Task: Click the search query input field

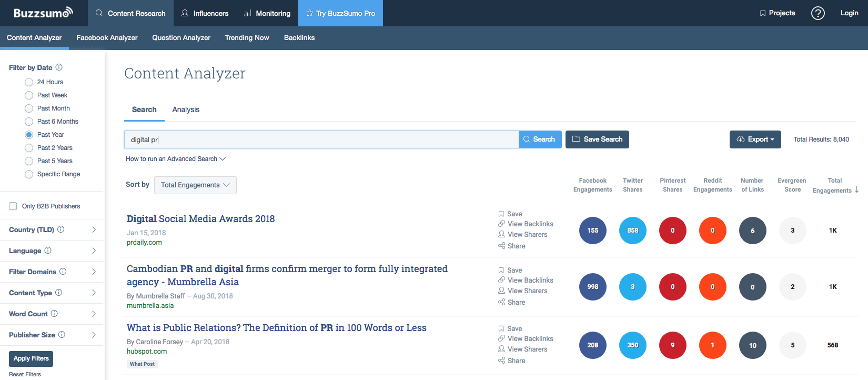Action: [x=321, y=139]
